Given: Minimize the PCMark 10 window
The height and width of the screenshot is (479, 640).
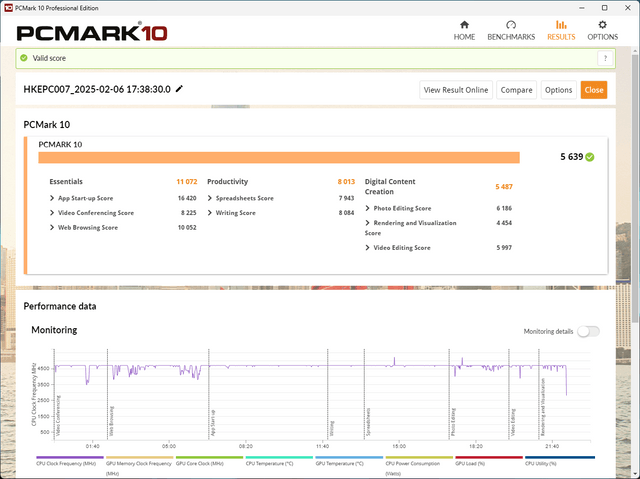Looking at the screenshot, I should tap(581, 8).
